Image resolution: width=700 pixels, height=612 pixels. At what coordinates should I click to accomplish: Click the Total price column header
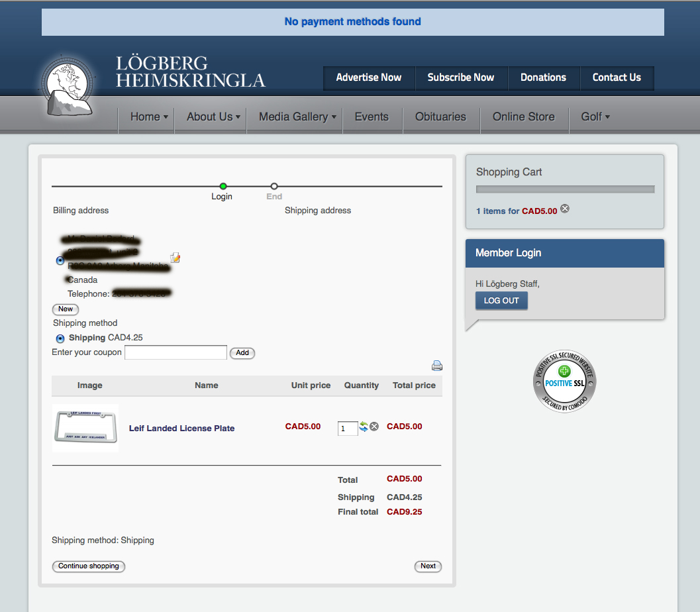(x=414, y=385)
